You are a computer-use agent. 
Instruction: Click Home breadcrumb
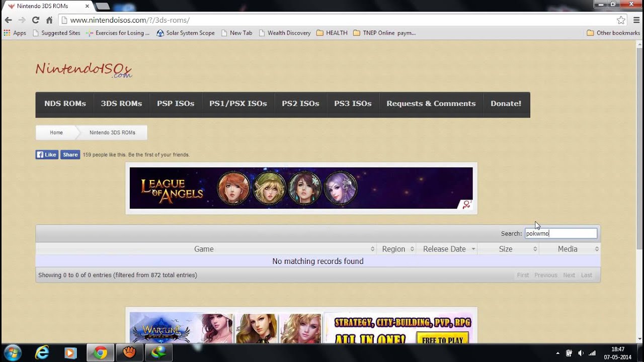pos(56,133)
